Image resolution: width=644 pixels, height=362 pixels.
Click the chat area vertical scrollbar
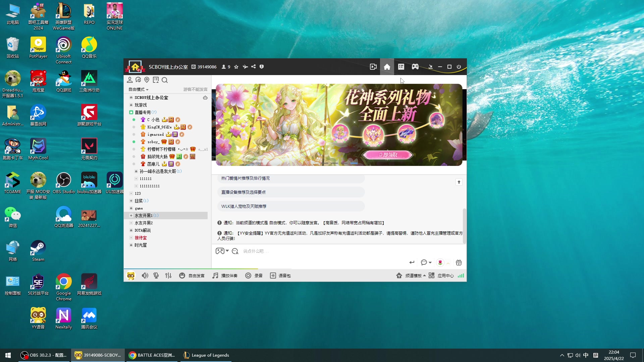464,226
